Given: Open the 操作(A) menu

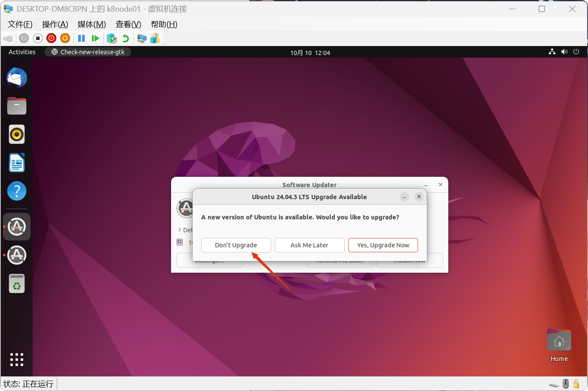Looking at the screenshot, I should pyautogui.click(x=55, y=25).
